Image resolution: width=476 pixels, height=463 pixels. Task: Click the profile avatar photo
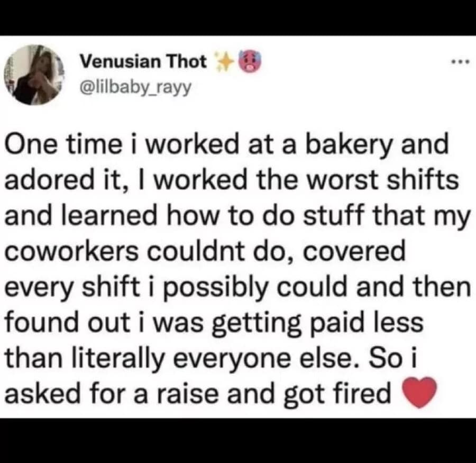click(x=34, y=74)
